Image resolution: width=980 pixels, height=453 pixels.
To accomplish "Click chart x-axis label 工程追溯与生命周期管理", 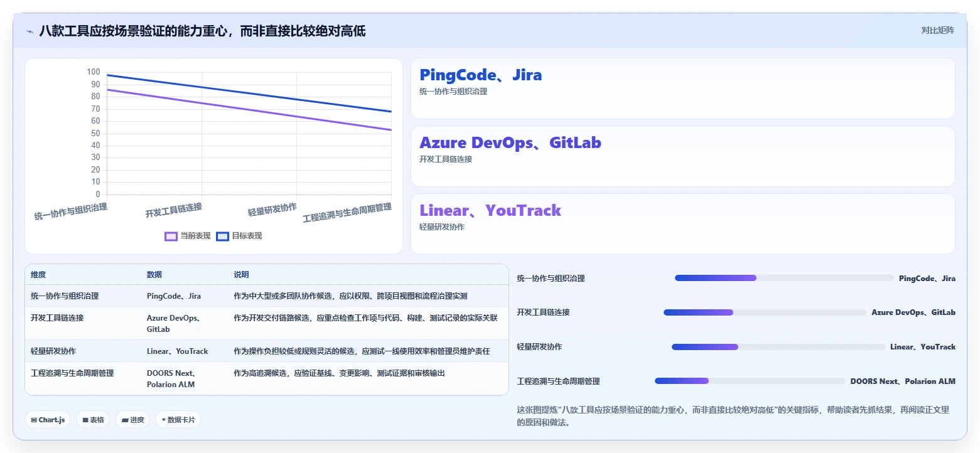I will coord(347,213).
